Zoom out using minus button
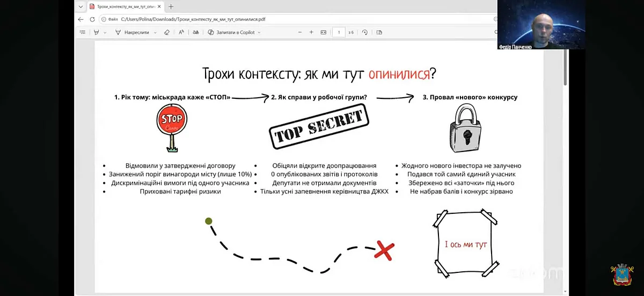This screenshot has width=644, height=296. pyautogui.click(x=300, y=32)
